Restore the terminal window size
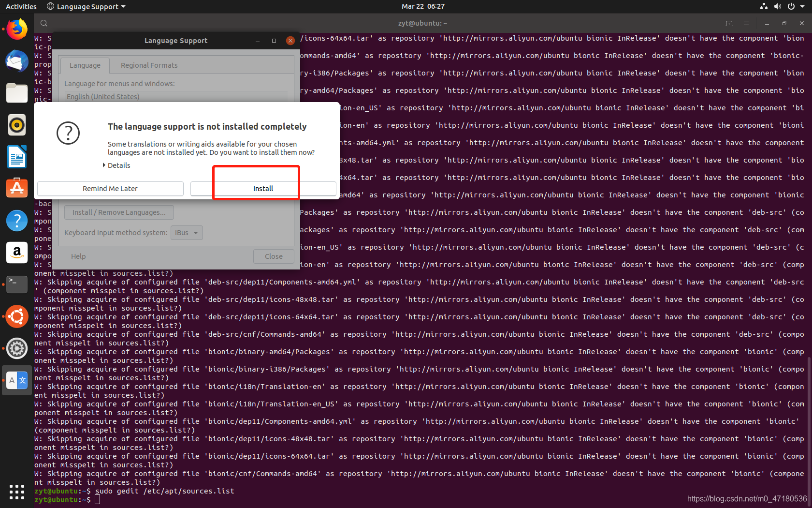812x508 pixels. [x=784, y=23]
